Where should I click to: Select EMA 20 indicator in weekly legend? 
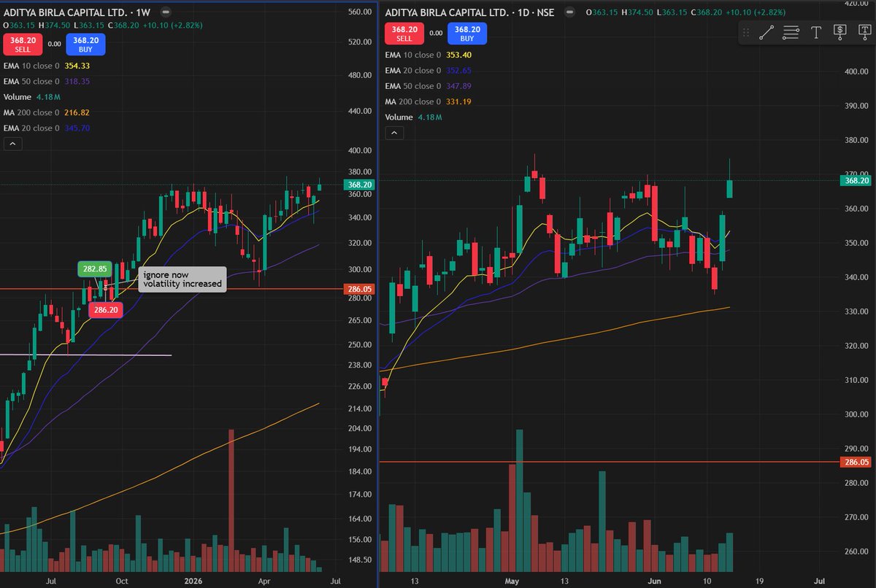click(46, 128)
